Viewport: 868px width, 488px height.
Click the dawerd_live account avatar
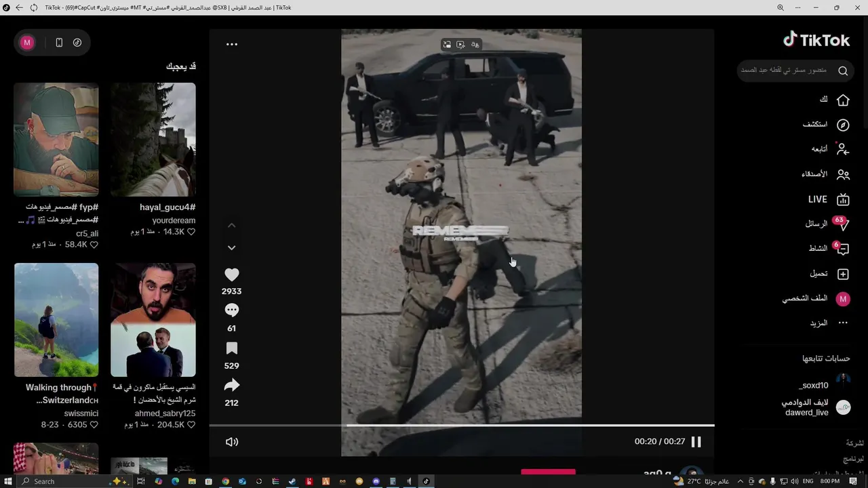click(x=843, y=407)
